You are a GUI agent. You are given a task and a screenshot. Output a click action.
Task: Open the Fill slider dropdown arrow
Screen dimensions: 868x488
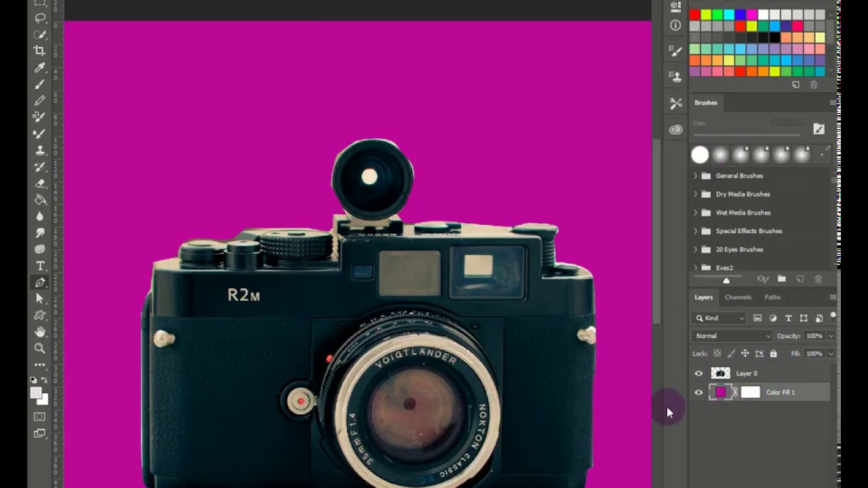coord(830,354)
